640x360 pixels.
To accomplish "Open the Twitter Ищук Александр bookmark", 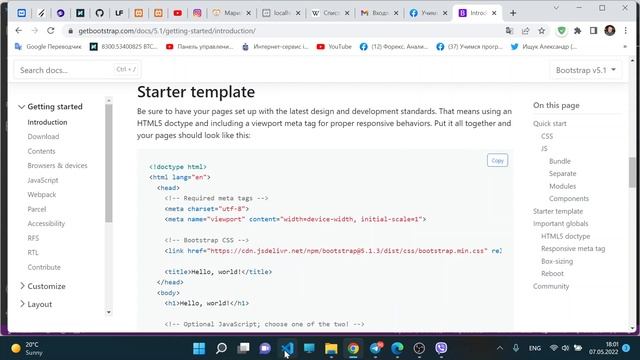I will click(544, 47).
